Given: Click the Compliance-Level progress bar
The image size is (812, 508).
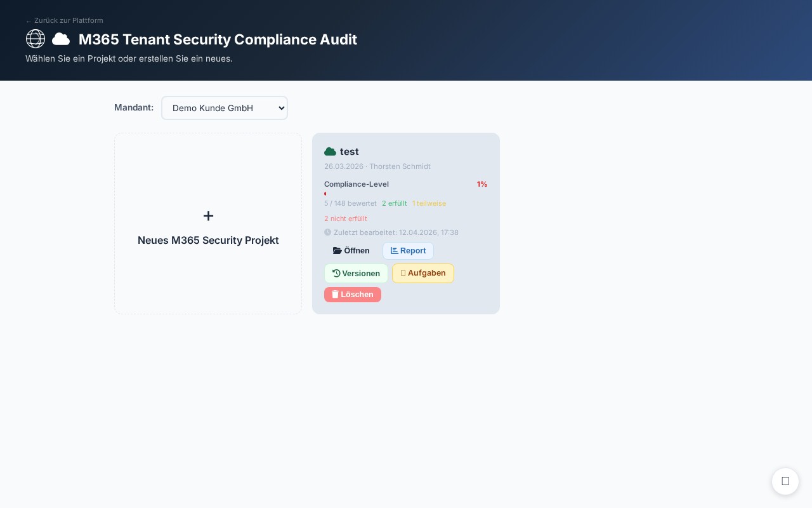Looking at the screenshot, I should pyautogui.click(x=406, y=194).
